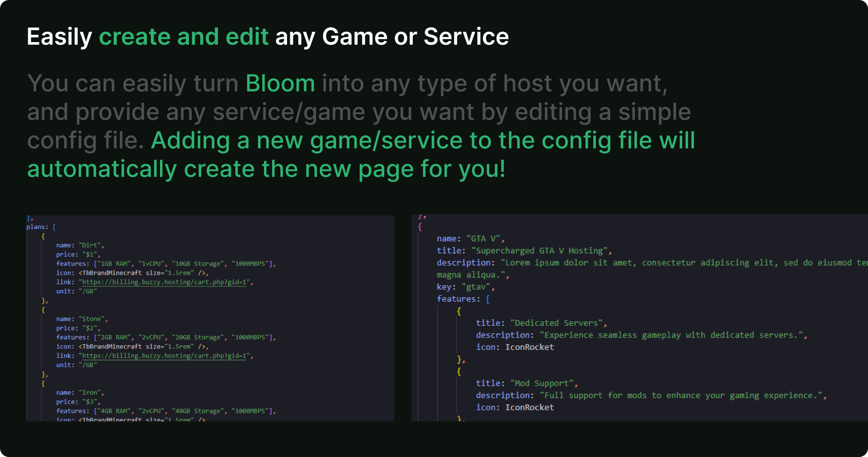
Task: Click IconRocket under Dedicated Servers feature
Action: click(529, 347)
